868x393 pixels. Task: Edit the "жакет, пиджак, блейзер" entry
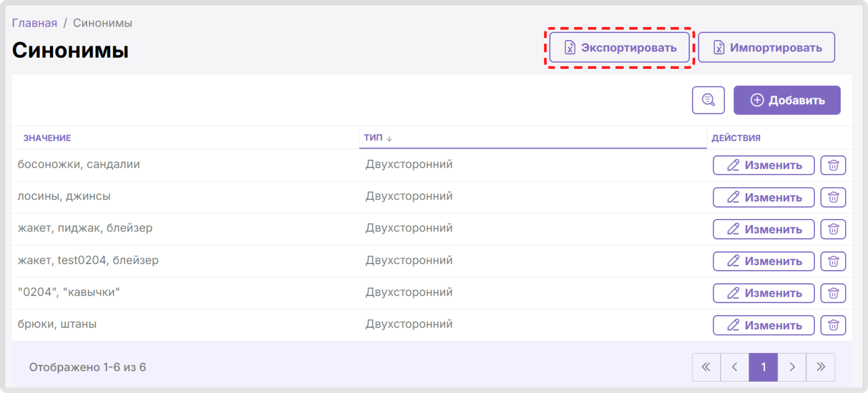pos(764,229)
